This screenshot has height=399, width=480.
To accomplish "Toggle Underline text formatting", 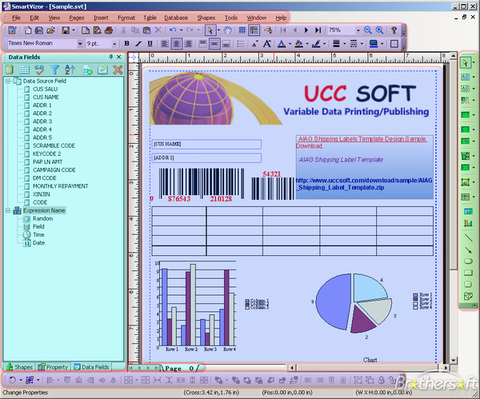I will [x=150, y=44].
